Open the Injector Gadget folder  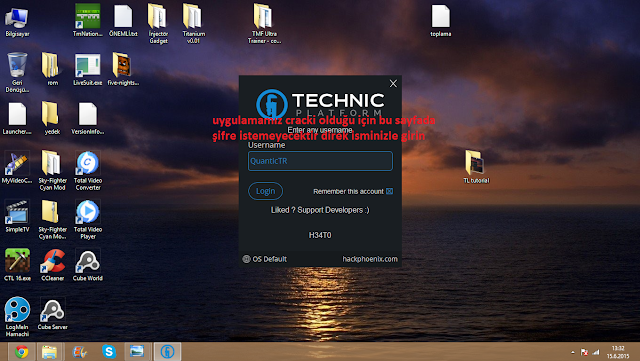(158, 24)
